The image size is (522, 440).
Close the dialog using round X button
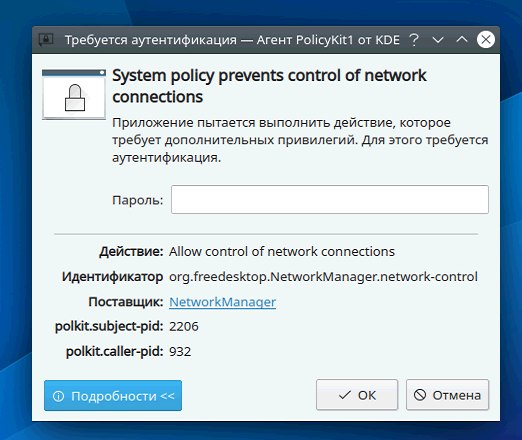tap(486, 40)
